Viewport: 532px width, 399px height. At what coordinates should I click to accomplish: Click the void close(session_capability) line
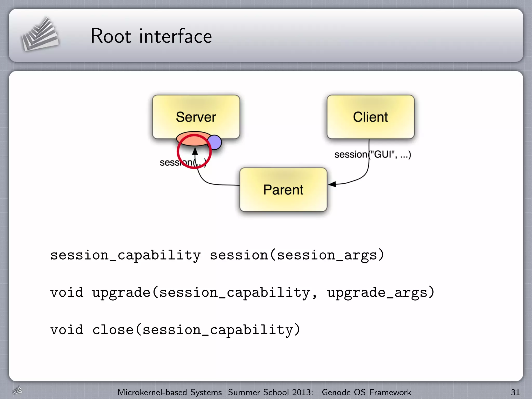(175, 330)
